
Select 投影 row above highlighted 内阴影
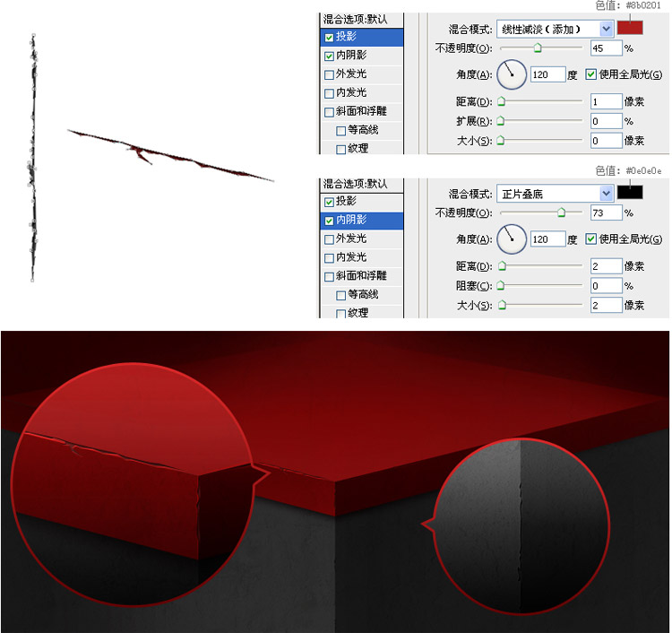[362, 202]
